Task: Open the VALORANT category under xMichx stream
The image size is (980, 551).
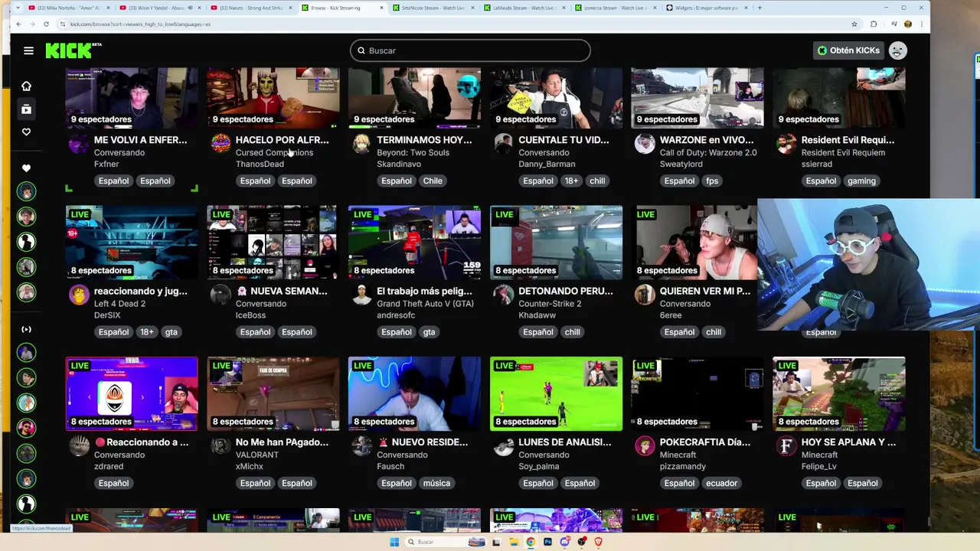Action: tap(256, 455)
